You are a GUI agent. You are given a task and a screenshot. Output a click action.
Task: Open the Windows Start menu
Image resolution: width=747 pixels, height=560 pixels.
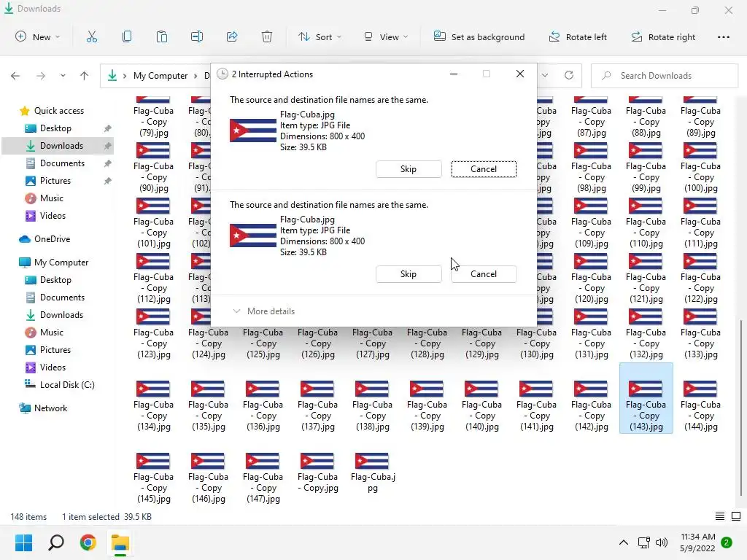23,542
